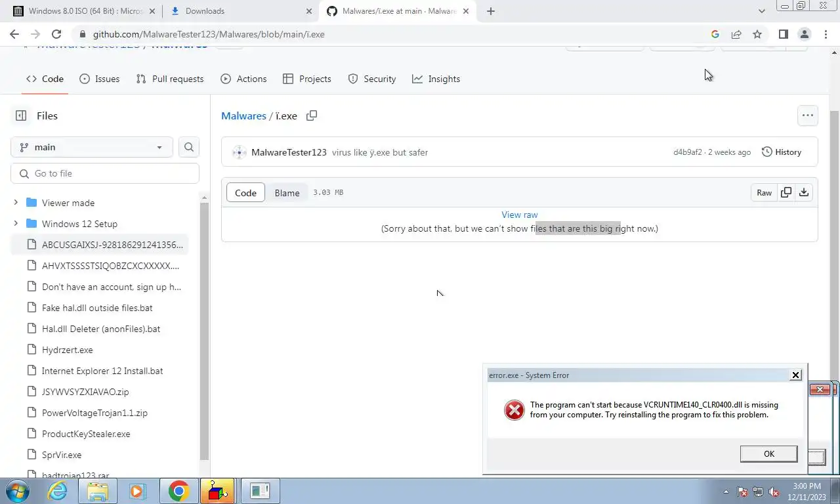This screenshot has width=840, height=504.
Task: Open Chrome tab search dropdown arrow
Action: (x=762, y=11)
